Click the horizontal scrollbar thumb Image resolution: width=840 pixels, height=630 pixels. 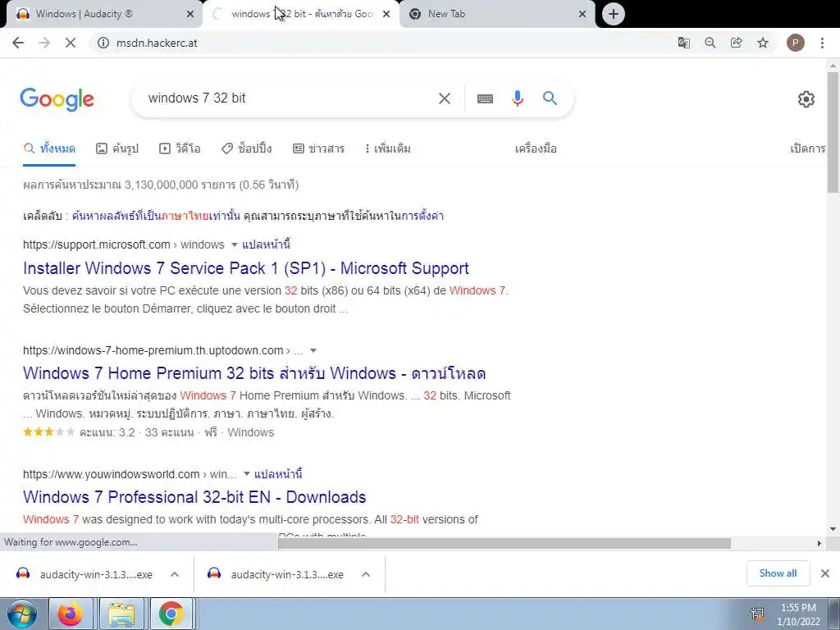pos(504,543)
